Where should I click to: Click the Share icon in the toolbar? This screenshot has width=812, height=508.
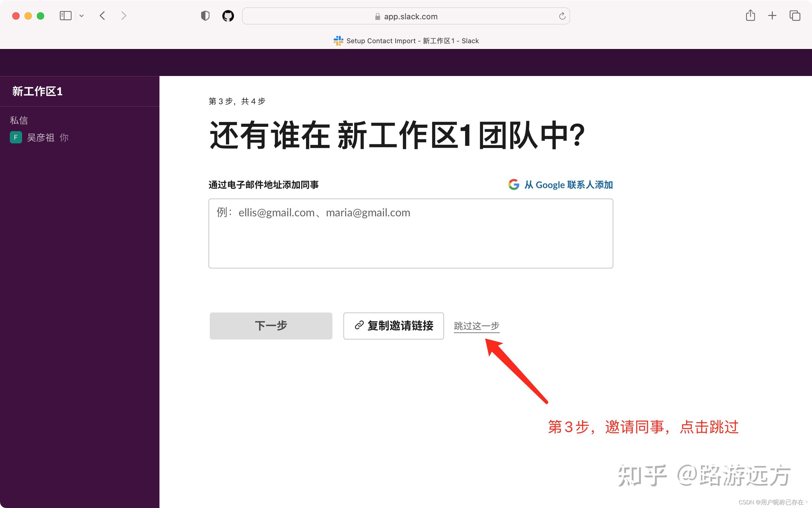tap(750, 15)
